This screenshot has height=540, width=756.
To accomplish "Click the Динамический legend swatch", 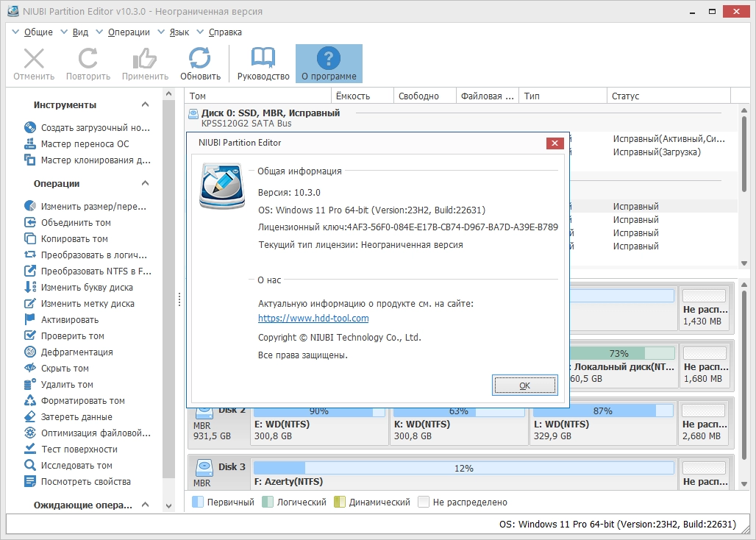I will pyautogui.click(x=340, y=502).
